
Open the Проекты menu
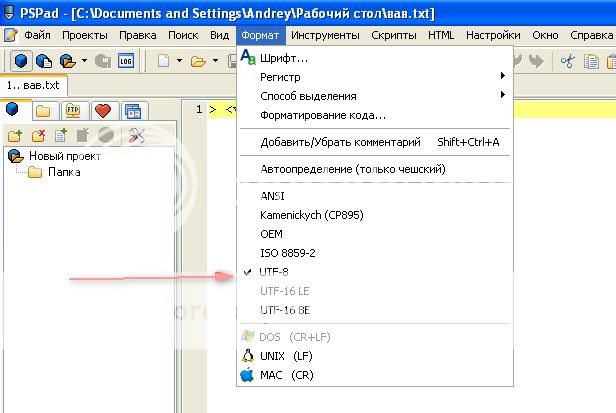coord(85,35)
